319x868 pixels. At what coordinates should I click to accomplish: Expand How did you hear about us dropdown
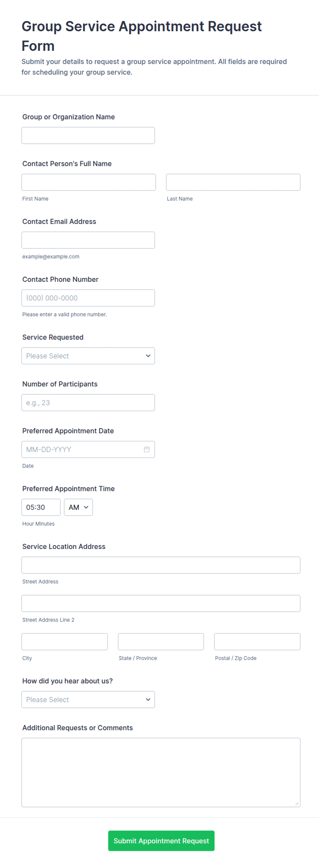tap(88, 700)
